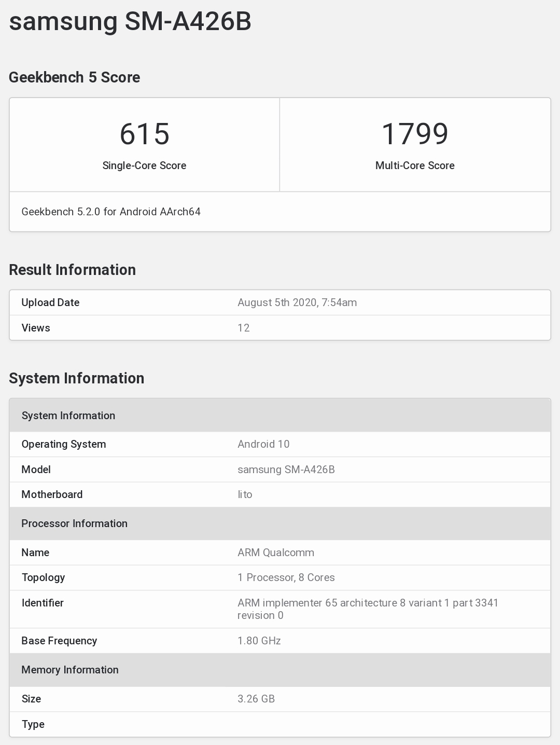Select the ARM Qualcomm processor name

(276, 553)
